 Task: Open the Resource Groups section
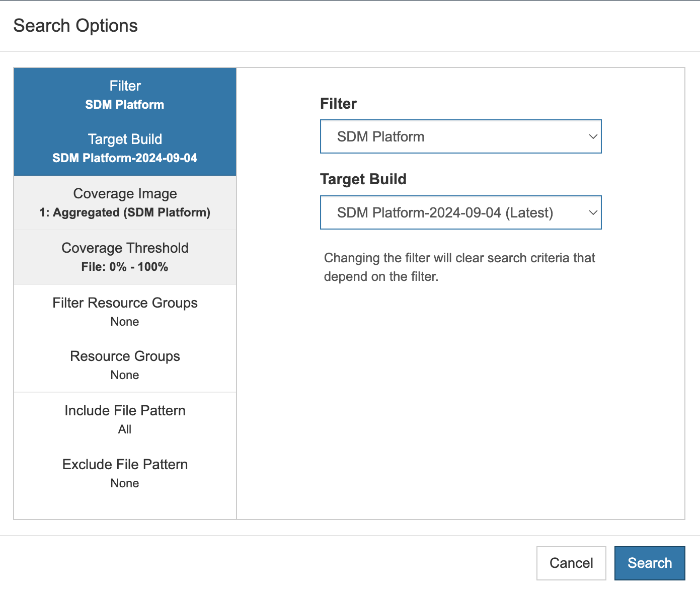(x=125, y=365)
